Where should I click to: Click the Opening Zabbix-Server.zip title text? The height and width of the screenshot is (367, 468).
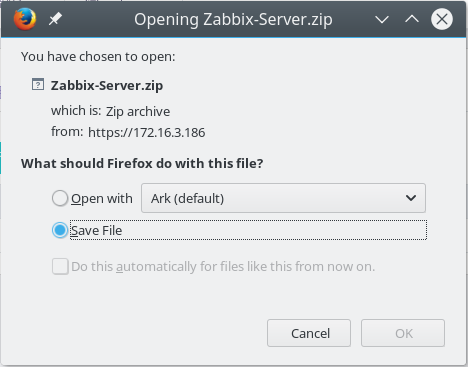point(233,20)
